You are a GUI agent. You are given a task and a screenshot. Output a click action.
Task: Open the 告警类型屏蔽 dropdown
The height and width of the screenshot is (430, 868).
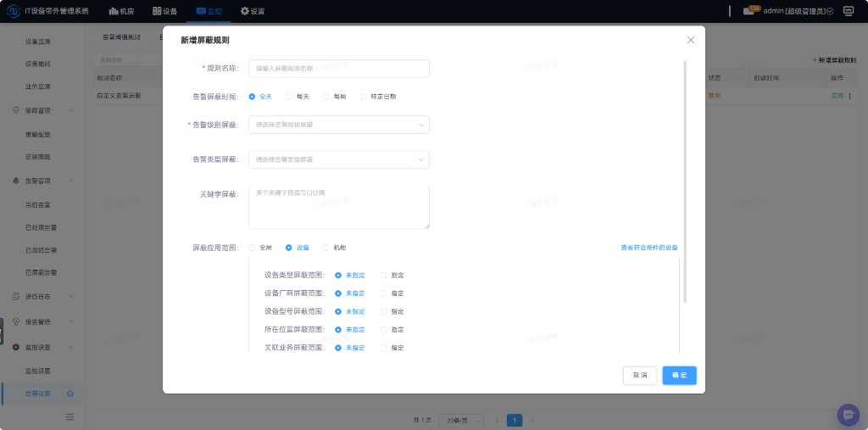coord(339,159)
